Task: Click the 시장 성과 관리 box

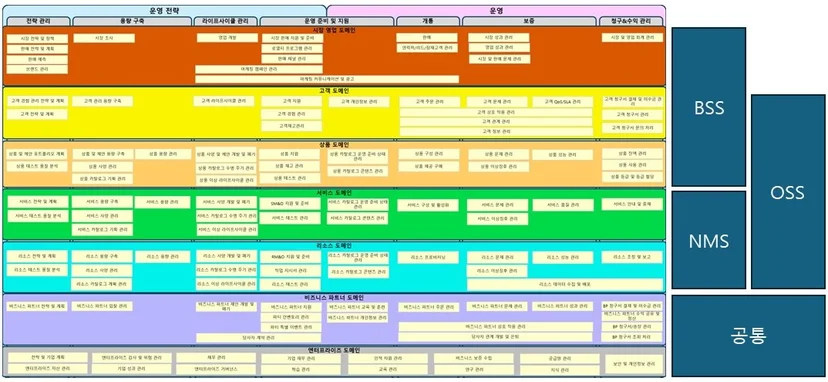Action: click(499, 38)
